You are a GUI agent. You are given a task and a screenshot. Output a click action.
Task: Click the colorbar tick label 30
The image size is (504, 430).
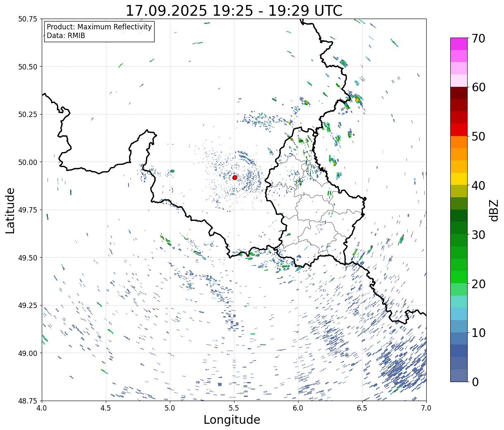tap(478, 234)
